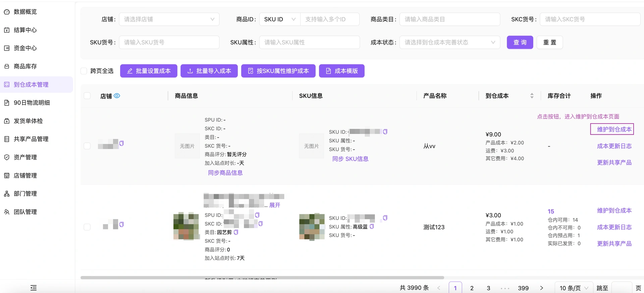Open the 10 条/页 page size dropdown
Screen dimensions: 644x293
[x=574, y=288]
